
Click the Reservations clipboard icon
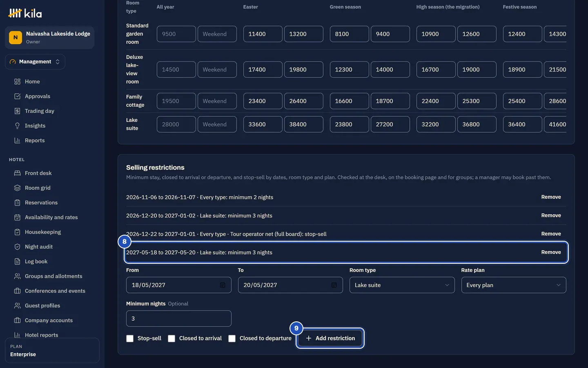(x=17, y=202)
